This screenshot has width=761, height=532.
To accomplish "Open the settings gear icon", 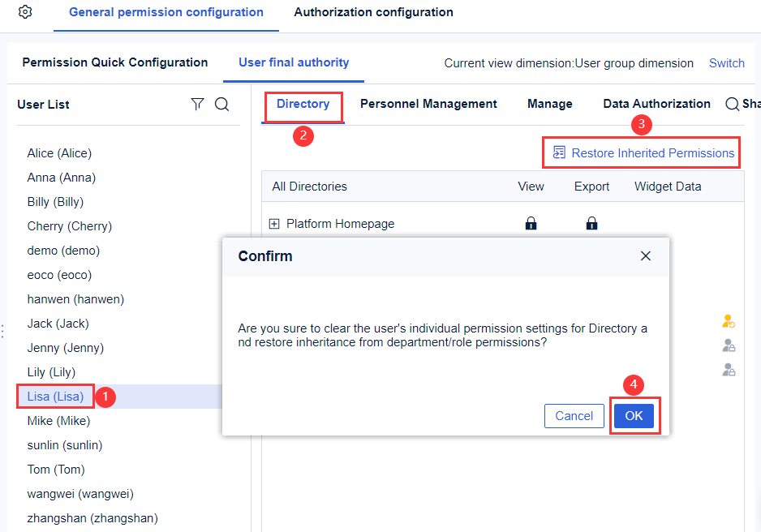I will click(x=24, y=12).
